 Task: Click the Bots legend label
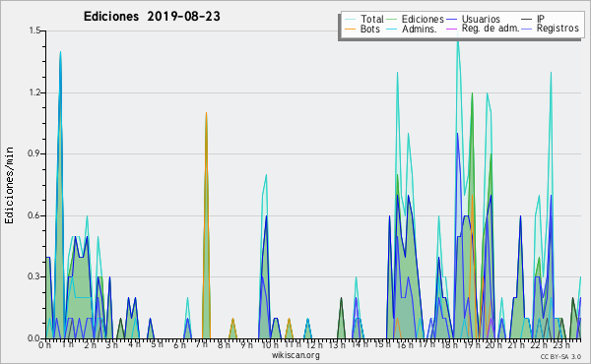coord(369,29)
